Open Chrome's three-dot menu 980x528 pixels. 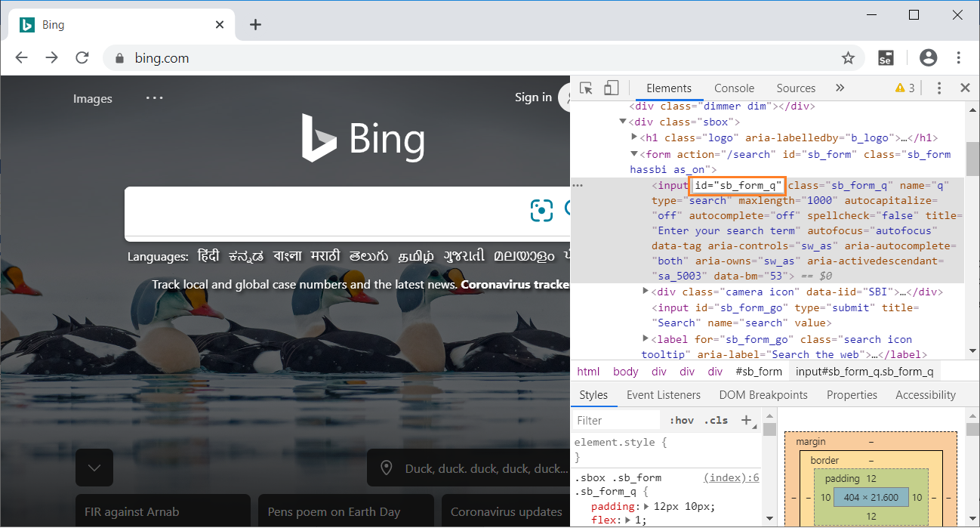point(959,58)
